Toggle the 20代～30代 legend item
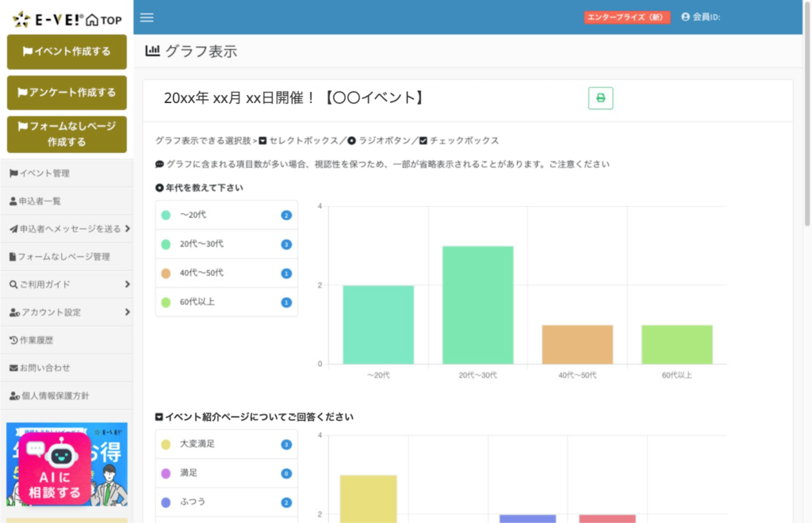Image resolution: width=812 pixels, height=523 pixels. click(x=226, y=244)
